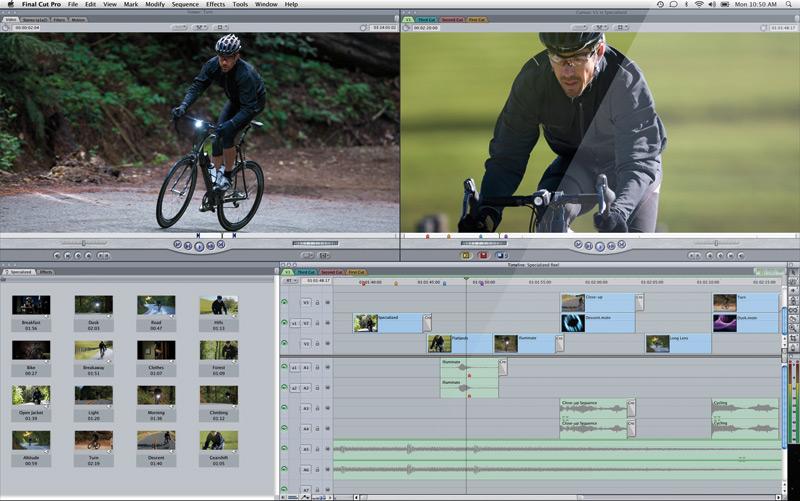Click Play Around Current Frame in Viewer
The height and width of the screenshot is (501, 800).
[210, 246]
